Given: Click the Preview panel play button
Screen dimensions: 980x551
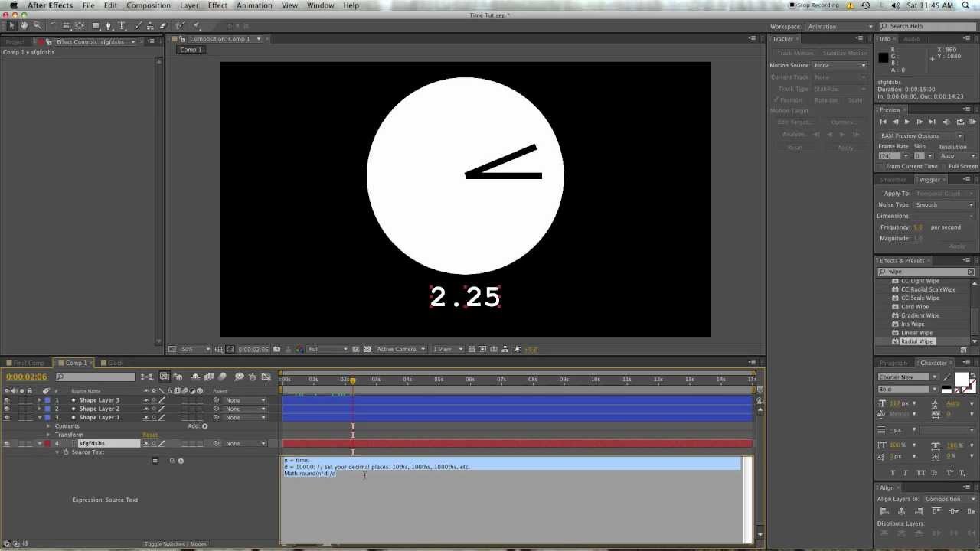Looking at the screenshot, I should [907, 122].
